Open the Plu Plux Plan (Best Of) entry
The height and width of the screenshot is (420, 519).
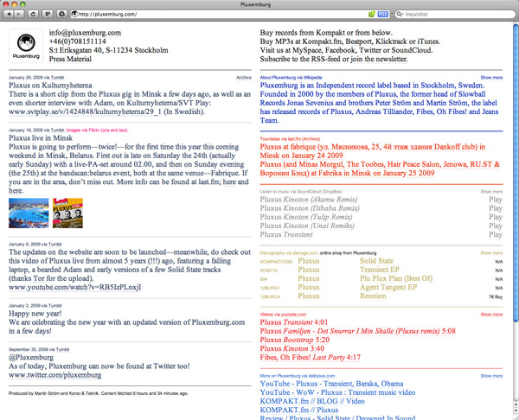(x=396, y=278)
